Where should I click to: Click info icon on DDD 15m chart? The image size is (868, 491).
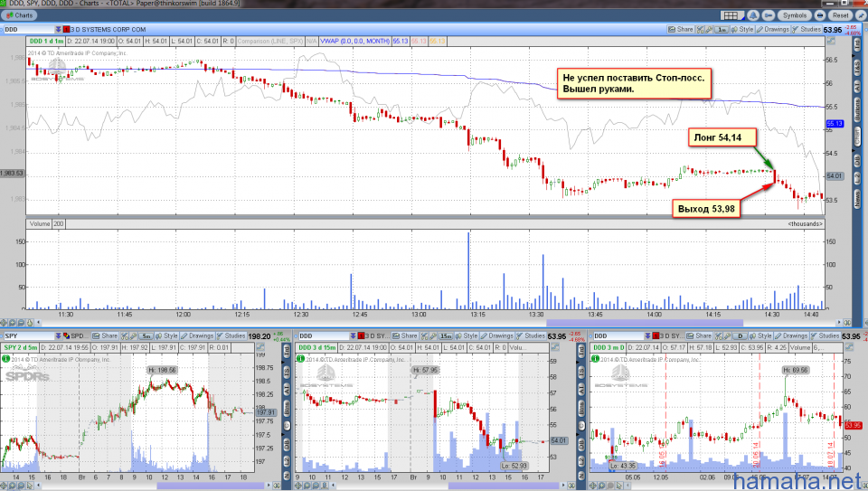pyautogui.click(x=300, y=359)
